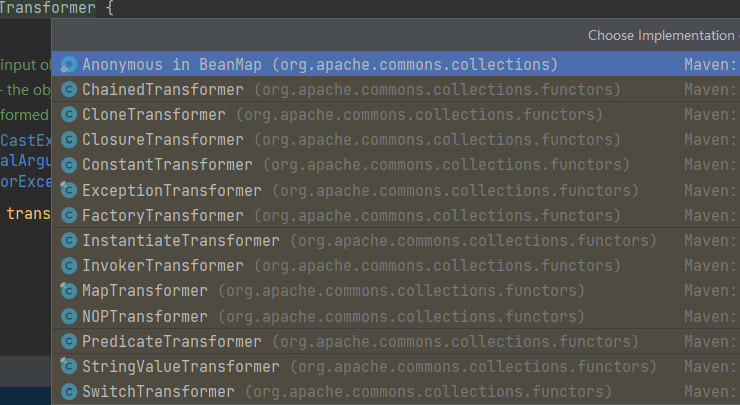Select PredicateTransformer implementation
Screen dimensions: 740x405
395,341
